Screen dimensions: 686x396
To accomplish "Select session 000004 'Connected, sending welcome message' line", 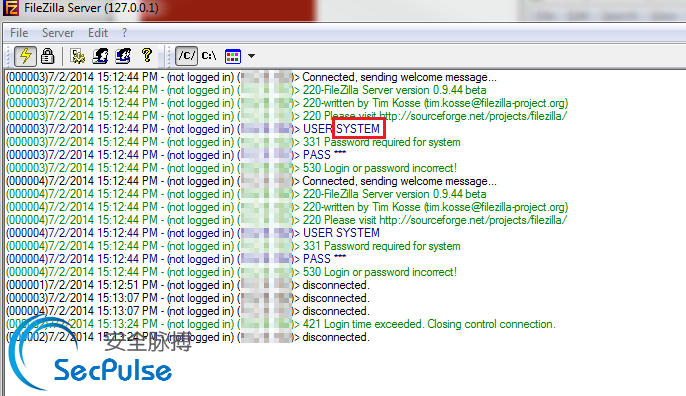I will pyautogui.click(x=251, y=181).
